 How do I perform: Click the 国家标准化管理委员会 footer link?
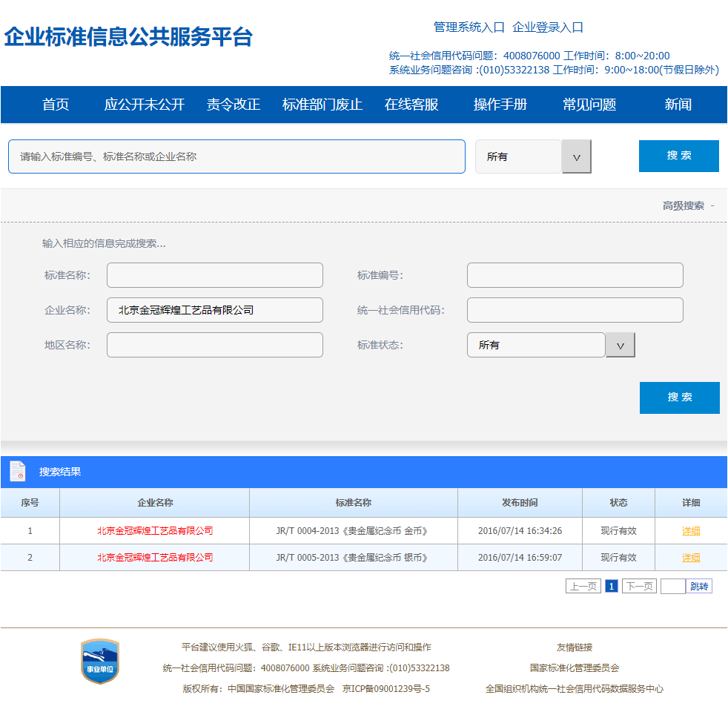coord(575,668)
